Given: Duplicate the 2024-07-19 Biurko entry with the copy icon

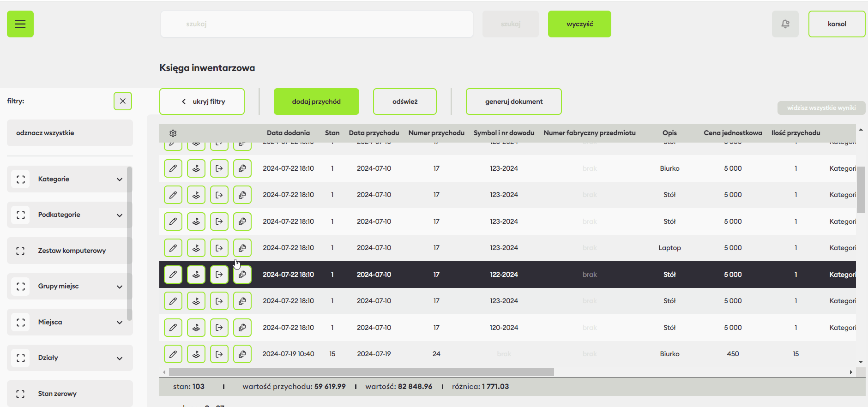Looking at the screenshot, I should 242,354.
